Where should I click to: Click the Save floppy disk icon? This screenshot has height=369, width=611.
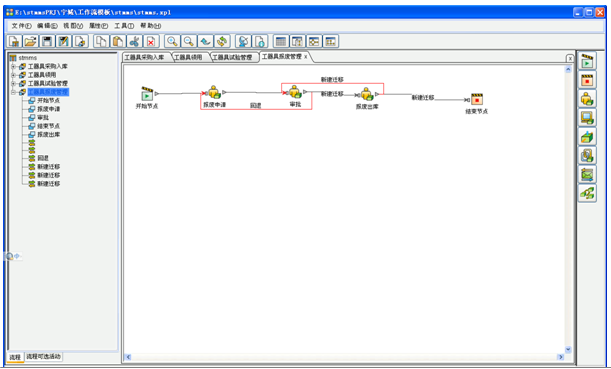coord(47,41)
